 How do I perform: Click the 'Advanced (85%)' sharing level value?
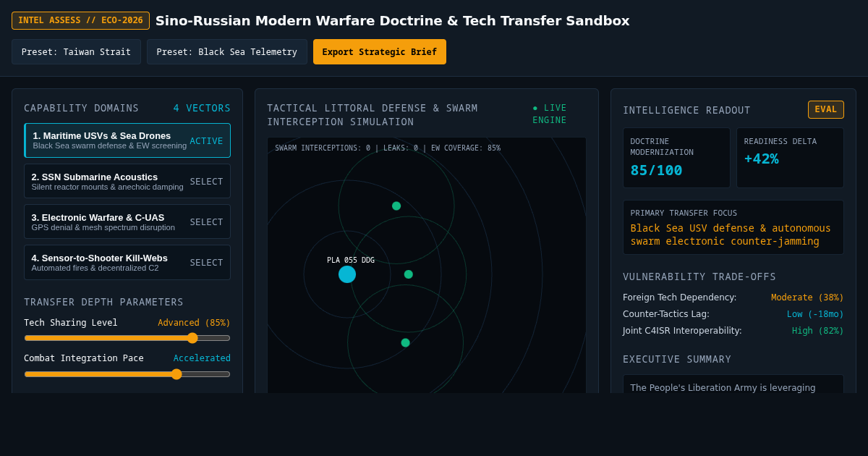(194, 323)
